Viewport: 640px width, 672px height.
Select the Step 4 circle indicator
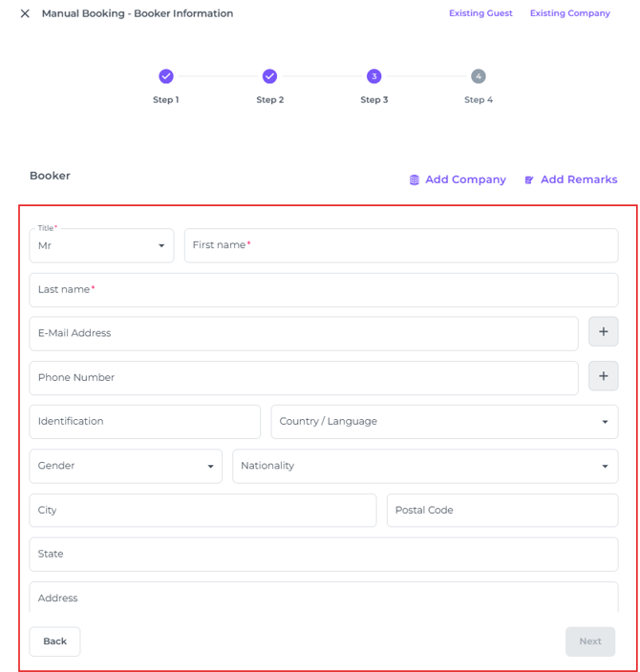478,76
